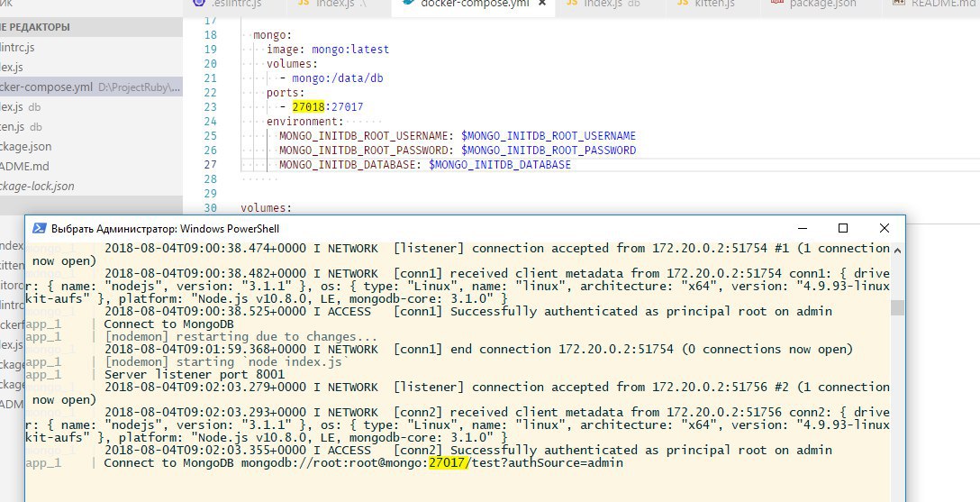Screen dimensions: 980x502
Task: Maximize the PowerShell window
Action: 842,228
